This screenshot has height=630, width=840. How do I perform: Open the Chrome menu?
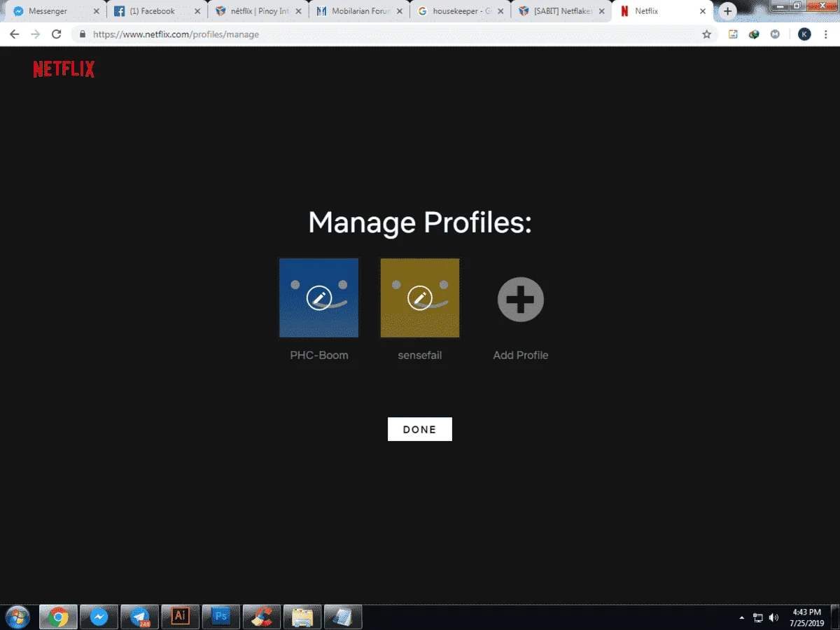pos(827,34)
